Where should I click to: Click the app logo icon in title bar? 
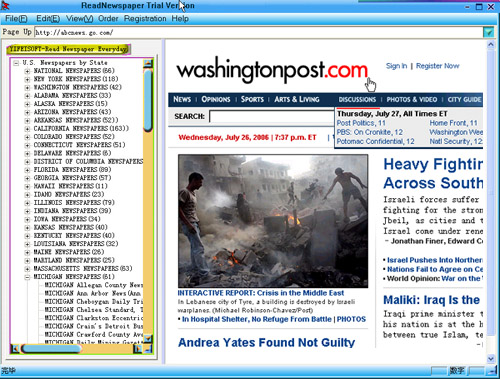click(5, 6)
